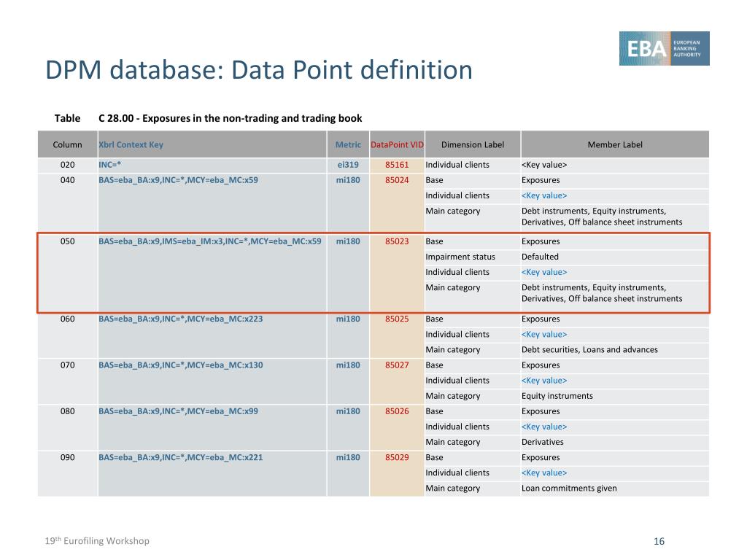Click context key ending in 'MCY=eba_MC:x130'
Screen dimensions: 747x560
tap(181, 365)
